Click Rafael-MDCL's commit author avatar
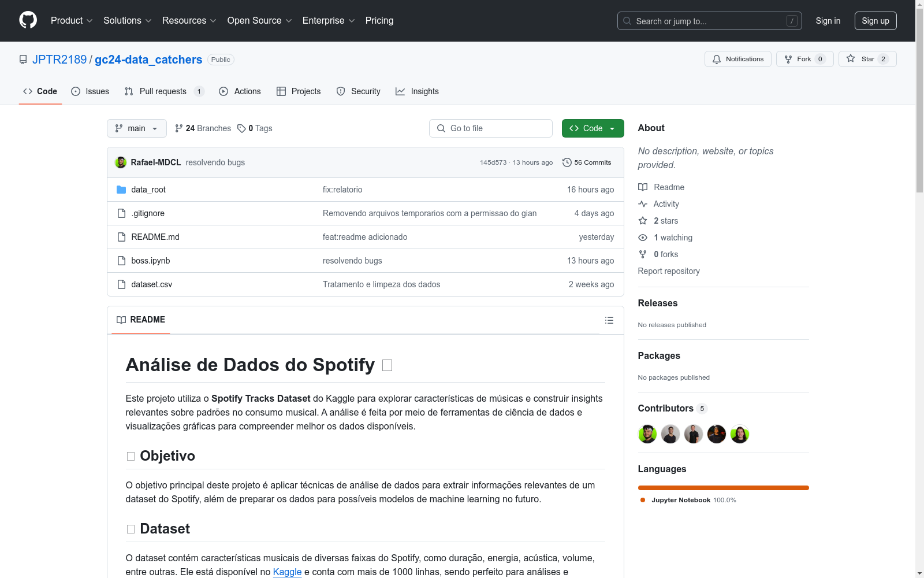This screenshot has height=578, width=924. tap(121, 162)
